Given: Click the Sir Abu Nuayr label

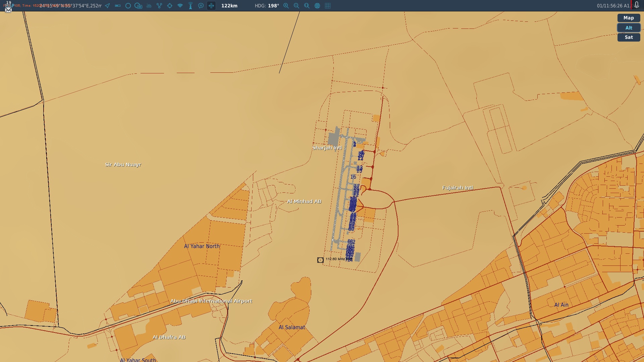Looking at the screenshot, I should click(123, 165).
